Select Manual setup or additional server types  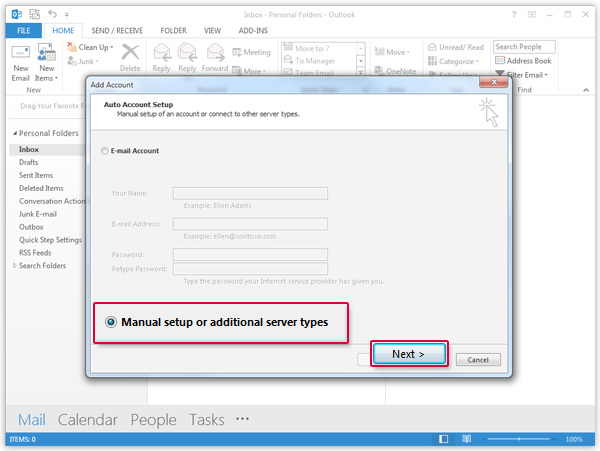[110, 323]
